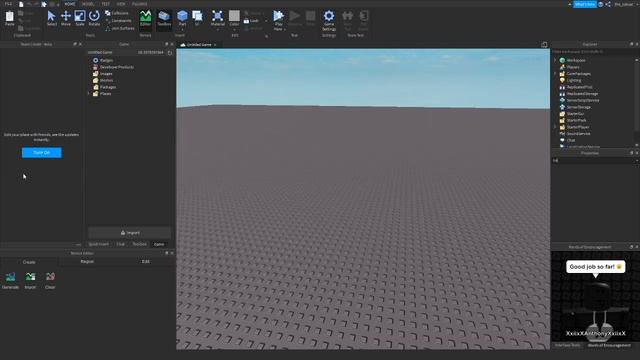
Task: Activate the Rotate tool
Action: tap(94, 18)
